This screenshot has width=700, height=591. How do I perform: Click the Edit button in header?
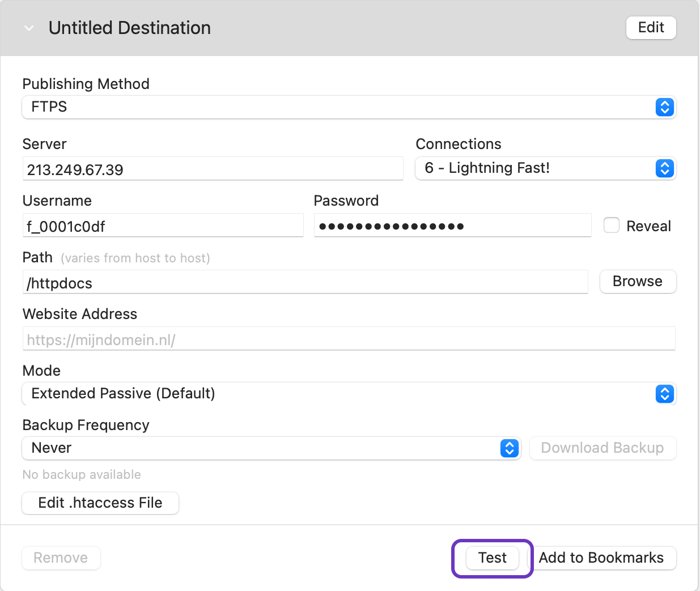tap(651, 28)
